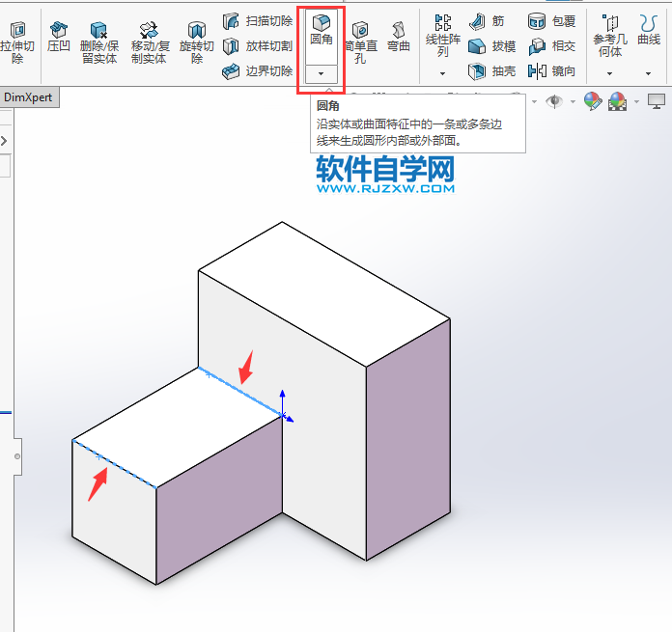Open the view settings monitor icon
The height and width of the screenshot is (632, 672).
[x=657, y=101]
